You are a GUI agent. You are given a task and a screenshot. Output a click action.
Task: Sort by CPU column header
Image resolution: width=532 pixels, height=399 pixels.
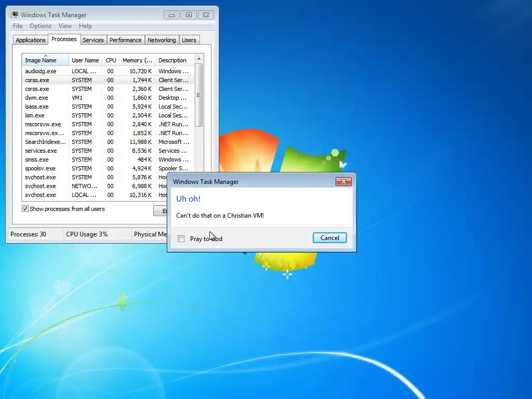tap(111, 60)
